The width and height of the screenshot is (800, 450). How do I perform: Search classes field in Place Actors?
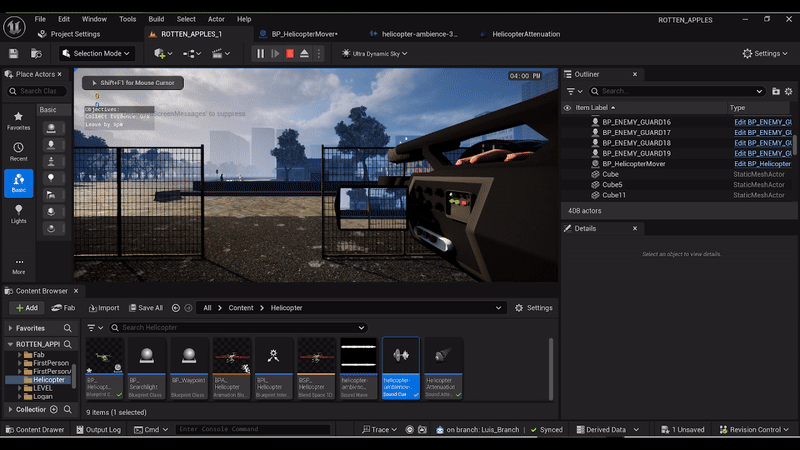point(37,91)
